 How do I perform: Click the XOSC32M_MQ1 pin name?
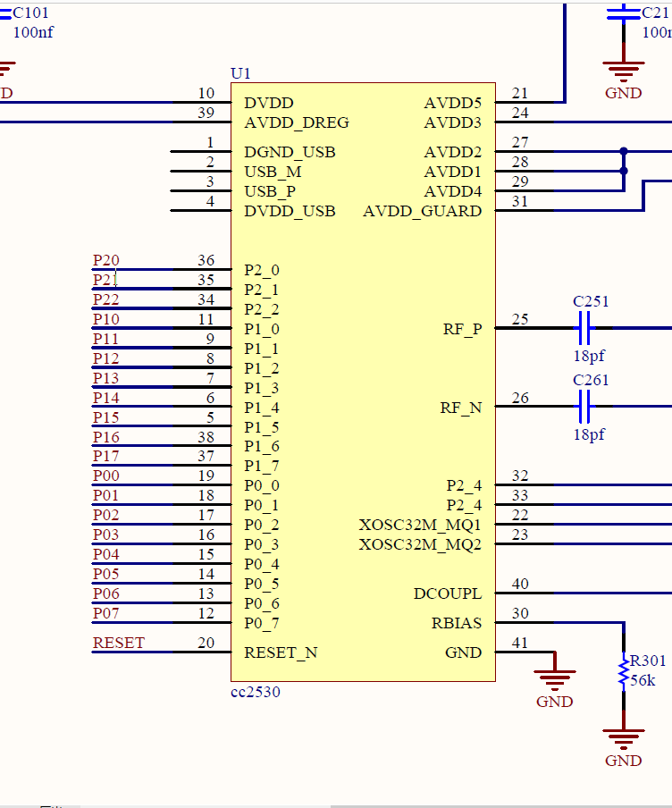420,525
